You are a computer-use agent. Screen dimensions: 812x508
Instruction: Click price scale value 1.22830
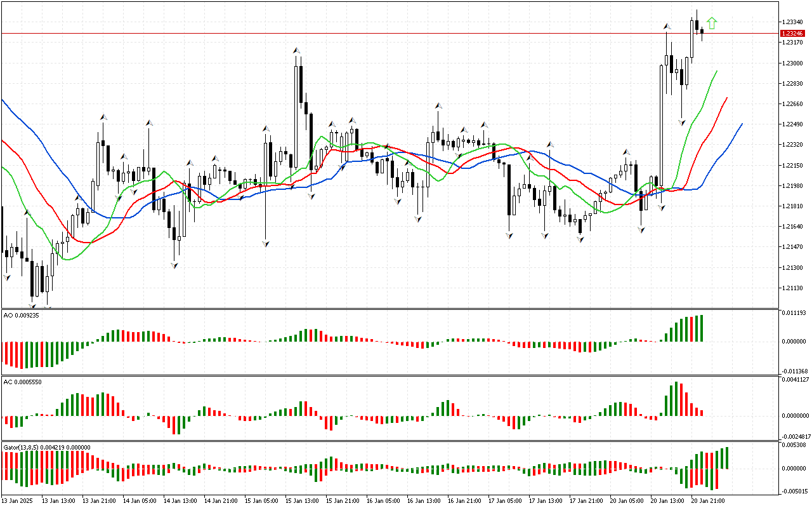(793, 84)
